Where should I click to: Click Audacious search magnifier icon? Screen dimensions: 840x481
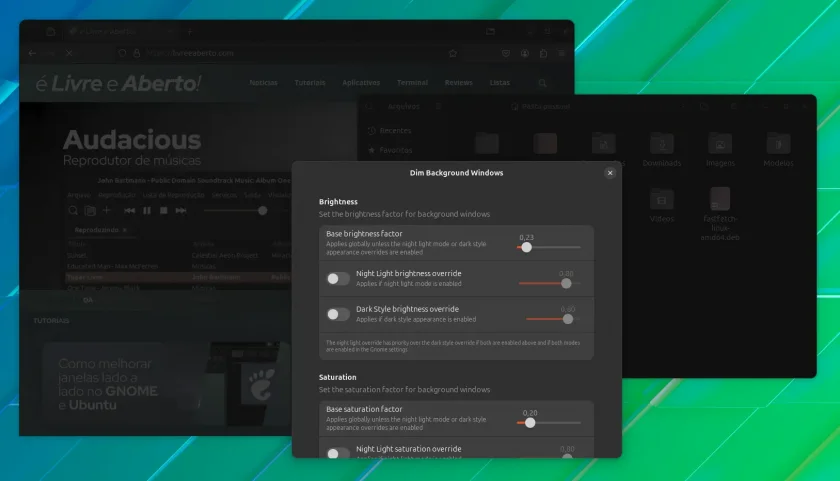(x=73, y=211)
